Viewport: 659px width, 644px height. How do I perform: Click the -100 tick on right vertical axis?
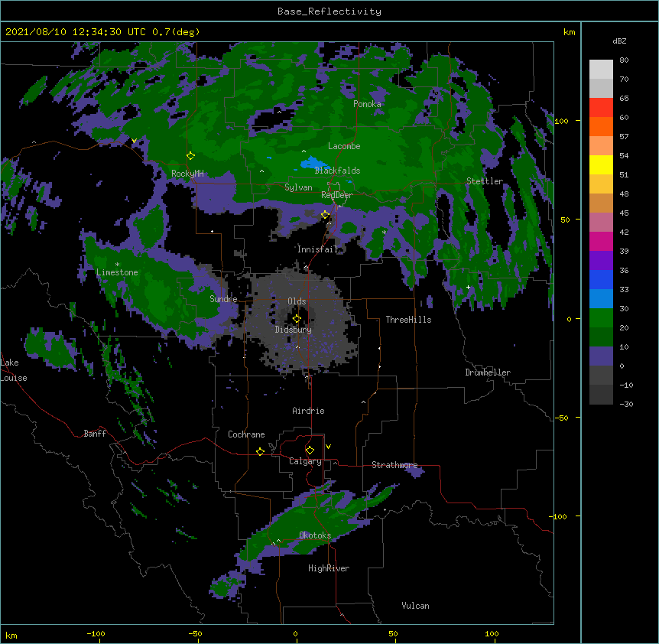559,516
